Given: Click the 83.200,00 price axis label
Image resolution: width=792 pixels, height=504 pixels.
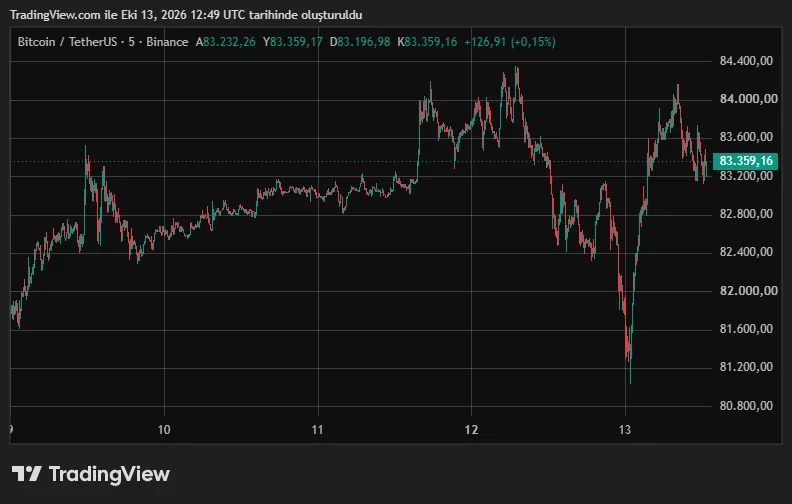Looking at the screenshot, I should tap(746, 176).
